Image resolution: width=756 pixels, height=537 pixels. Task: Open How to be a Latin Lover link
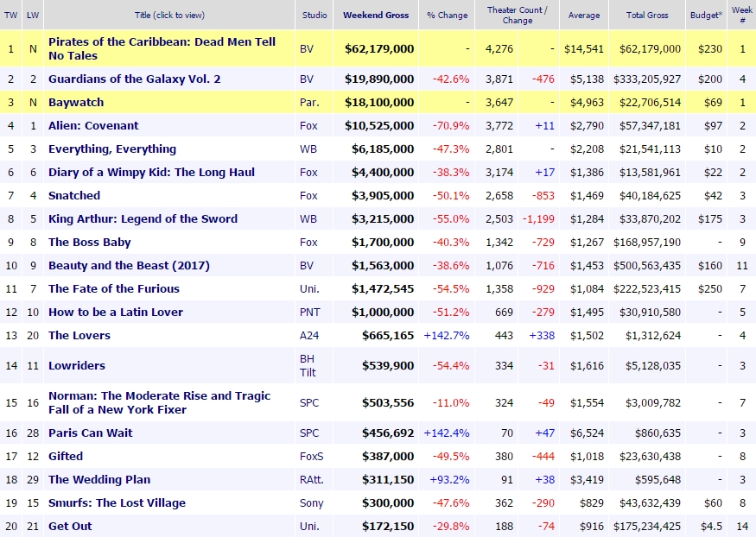tap(116, 312)
